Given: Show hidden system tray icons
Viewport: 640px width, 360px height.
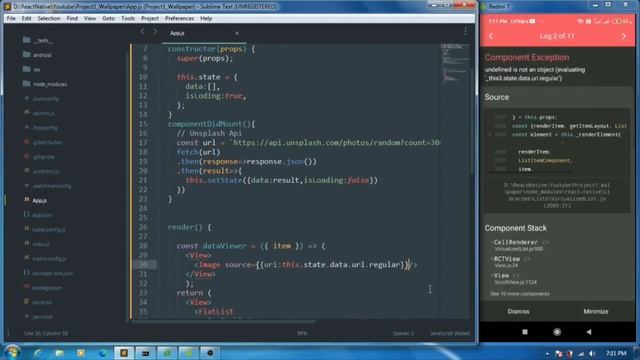Looking at the screenshot, I should coord(547,353).
